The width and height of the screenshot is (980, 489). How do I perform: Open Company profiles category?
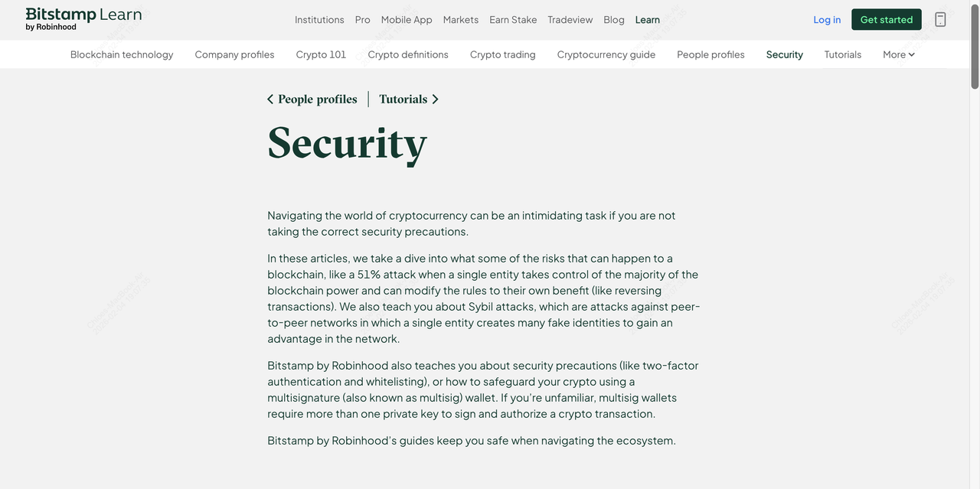click(234, 54)
